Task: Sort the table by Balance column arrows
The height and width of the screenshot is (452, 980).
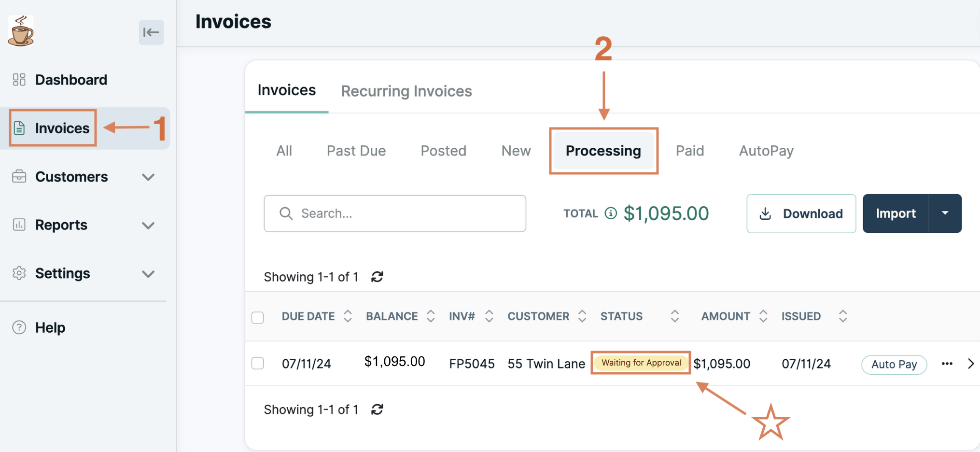Action: (x=431, y=316)
